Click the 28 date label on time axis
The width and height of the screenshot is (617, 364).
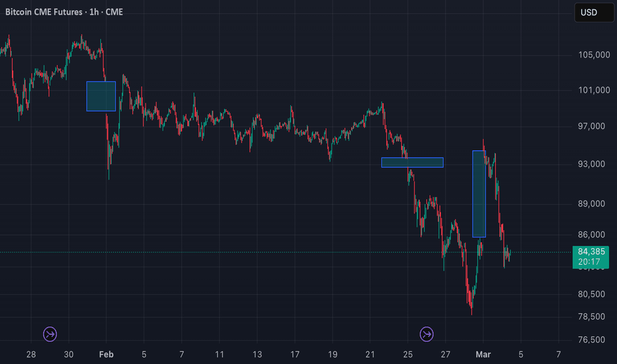31,355
